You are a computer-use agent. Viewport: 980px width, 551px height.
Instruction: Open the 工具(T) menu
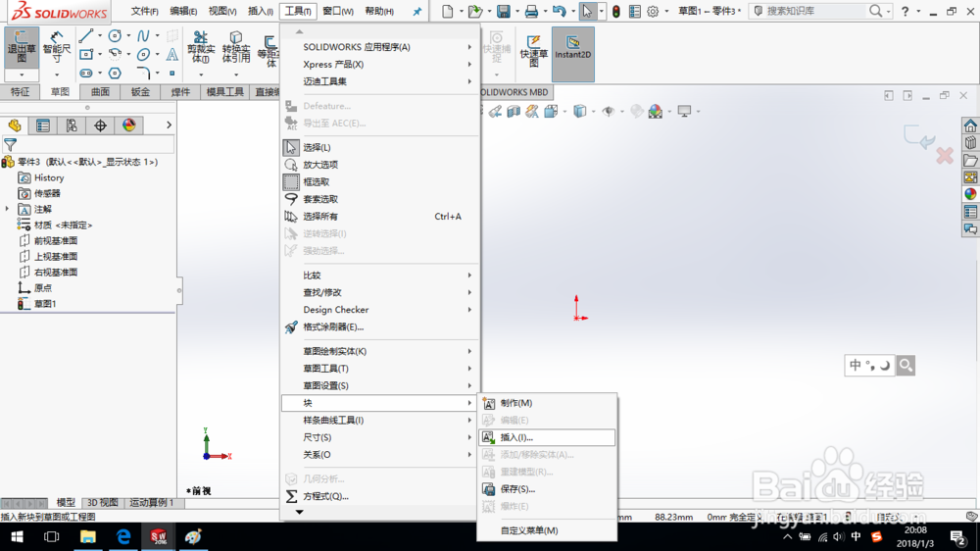click(x=298, y=11)
